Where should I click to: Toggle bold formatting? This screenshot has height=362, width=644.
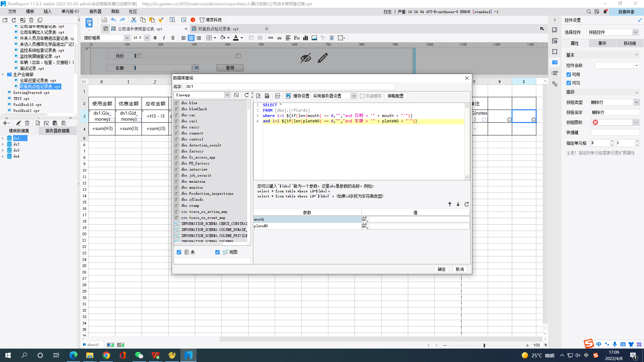point(155,38)
